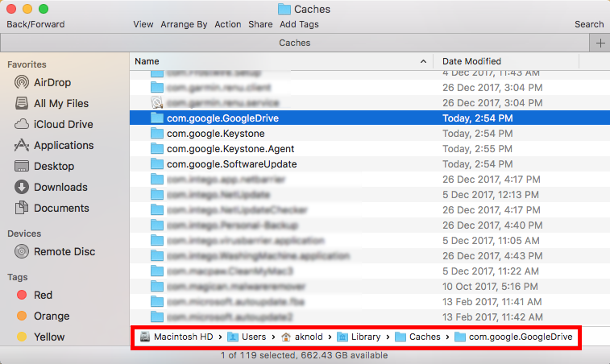The width and height of the screenshot is (610, 364).
Task: Open AirDrop in the sidebar
Action: click(x=43, y=82)
